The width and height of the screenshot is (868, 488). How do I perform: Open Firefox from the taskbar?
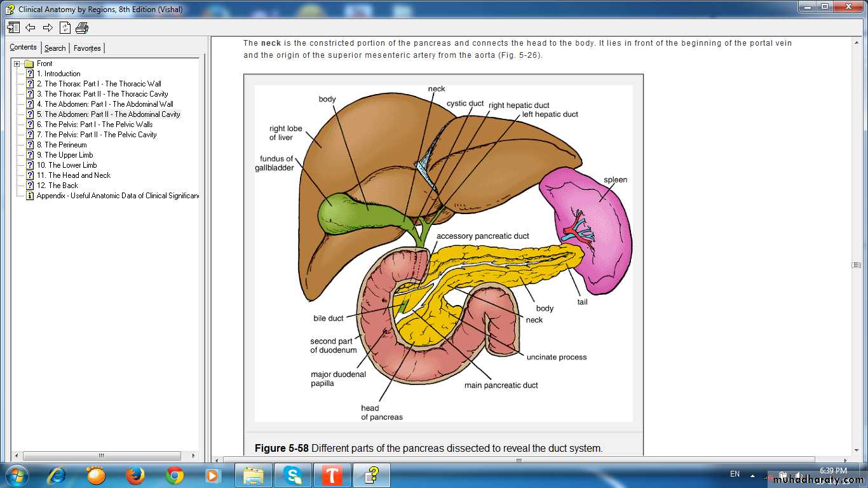(135, 475)
